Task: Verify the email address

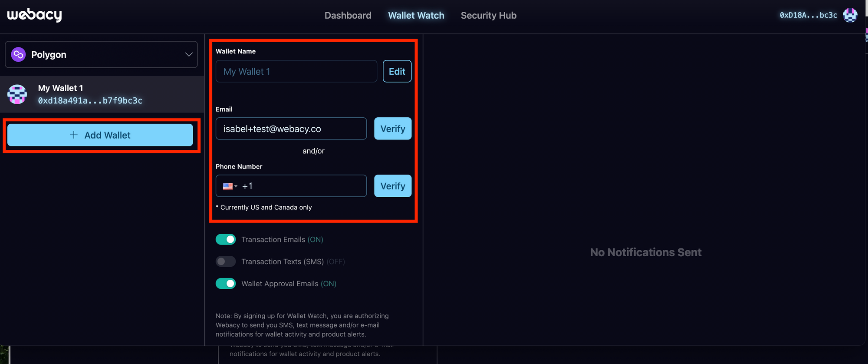Action: [x=393, y=129]
